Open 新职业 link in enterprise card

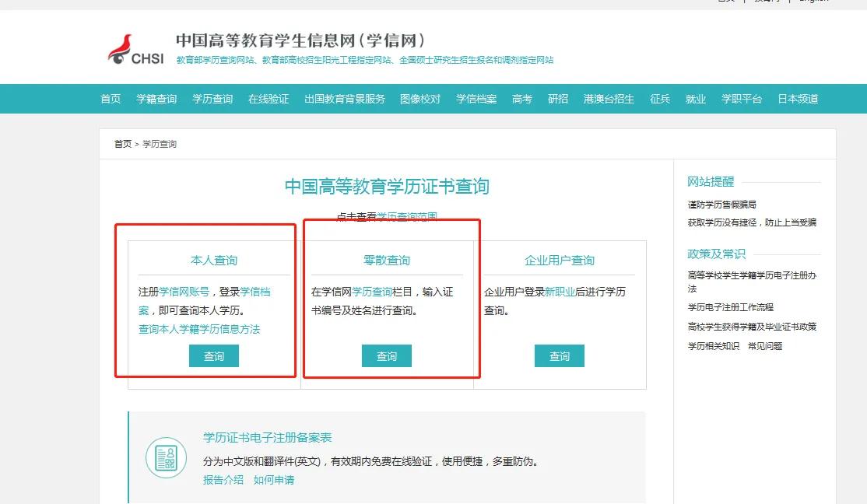(x=560, y=292)
